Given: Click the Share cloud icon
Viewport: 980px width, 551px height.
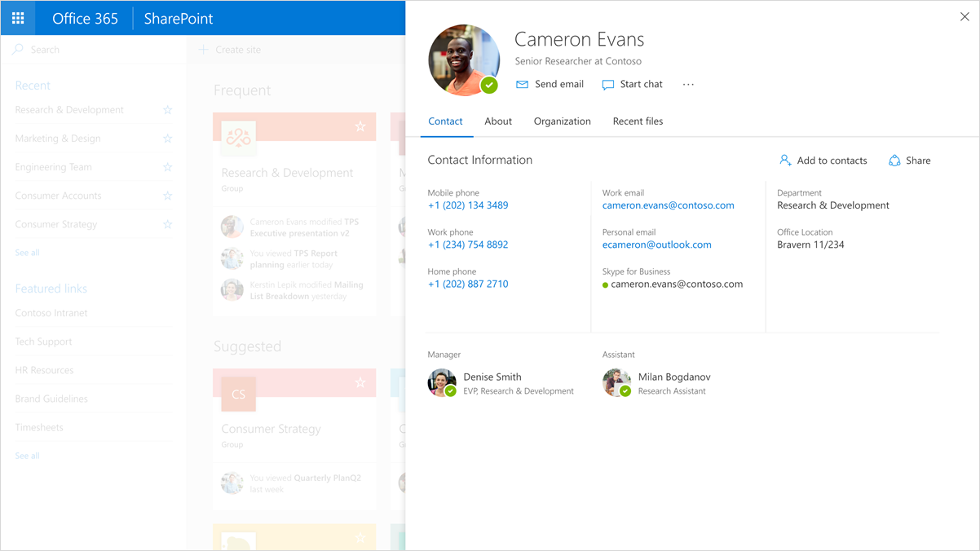Looking at the screenshot, I should tap(893, 160).
